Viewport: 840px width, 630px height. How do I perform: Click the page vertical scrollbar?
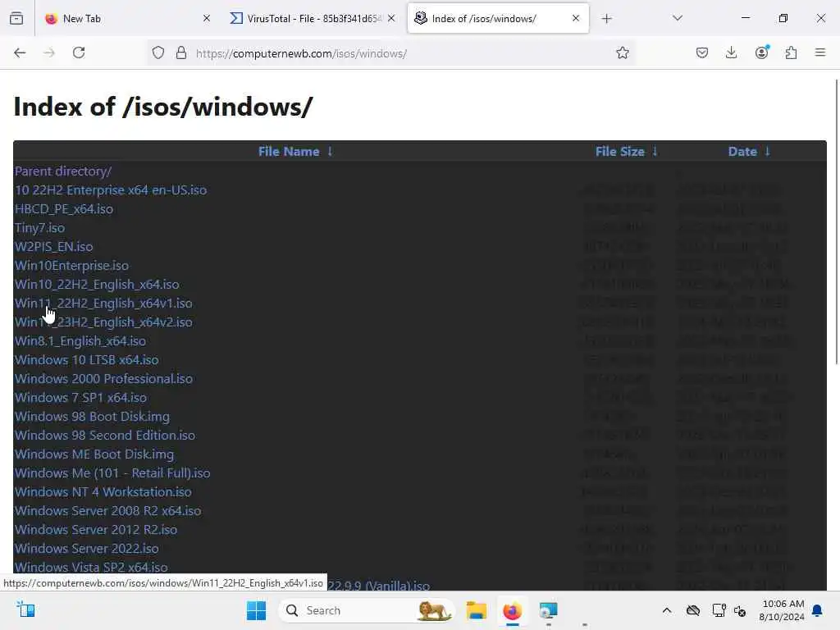[836, 222]
